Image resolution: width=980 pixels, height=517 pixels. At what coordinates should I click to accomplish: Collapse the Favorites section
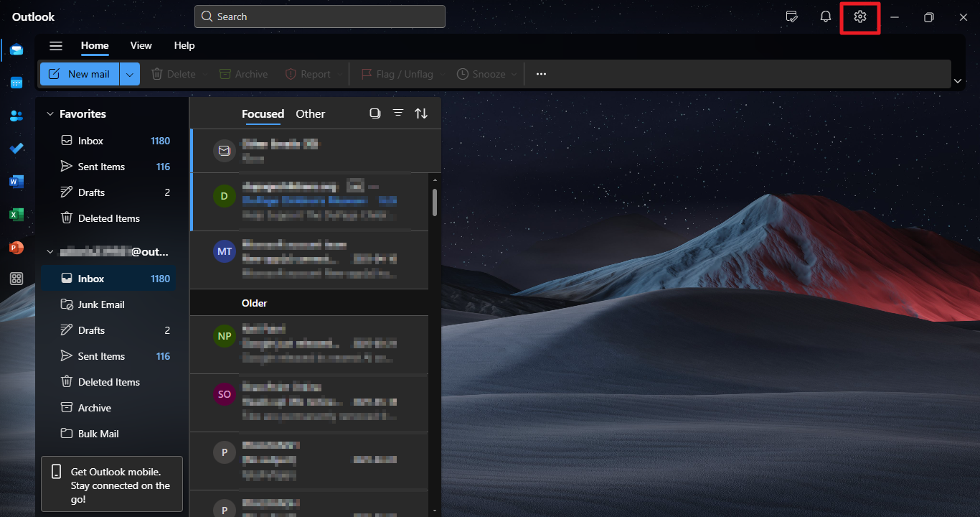(50, 113)
